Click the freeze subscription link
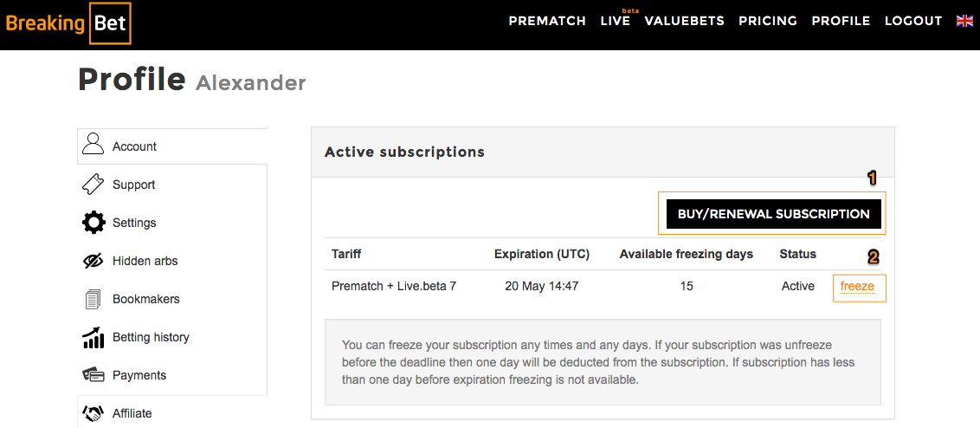 tap(857, 287)
